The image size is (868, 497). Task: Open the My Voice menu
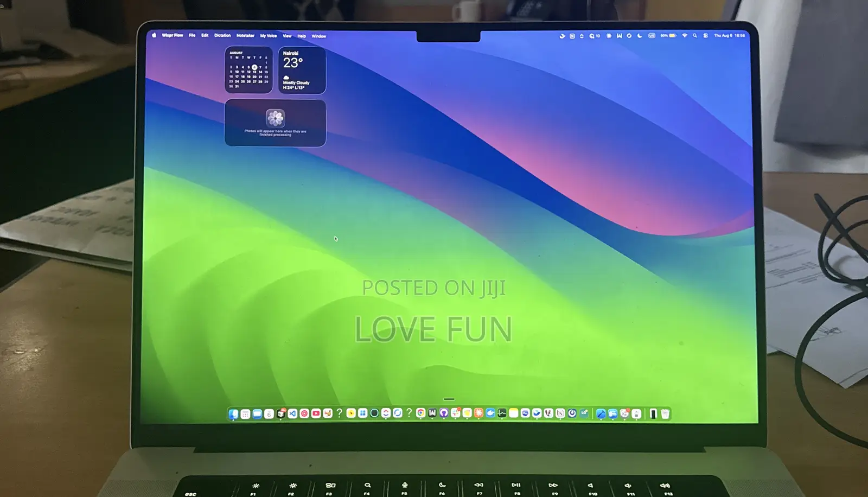[268, 36]
